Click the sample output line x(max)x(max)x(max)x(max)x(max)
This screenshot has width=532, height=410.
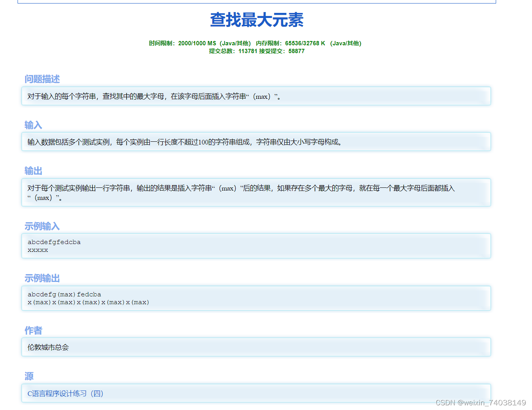pos(88,302)
